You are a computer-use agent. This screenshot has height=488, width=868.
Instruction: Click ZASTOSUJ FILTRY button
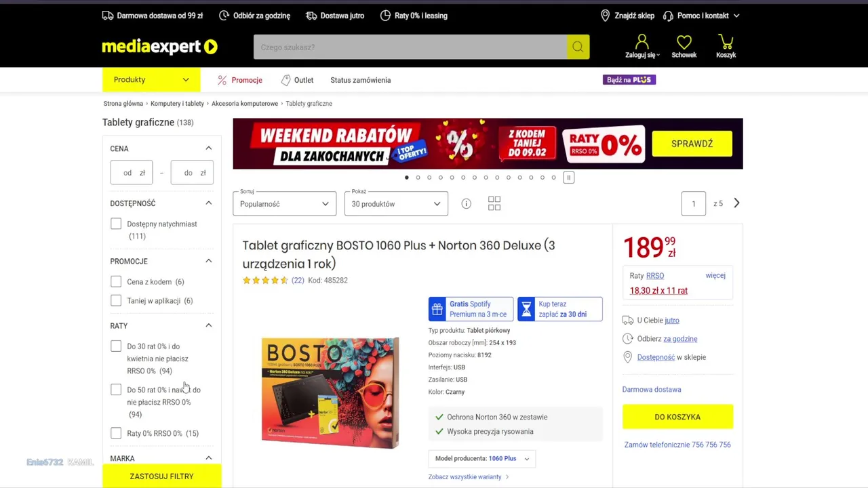pos(161,476)
